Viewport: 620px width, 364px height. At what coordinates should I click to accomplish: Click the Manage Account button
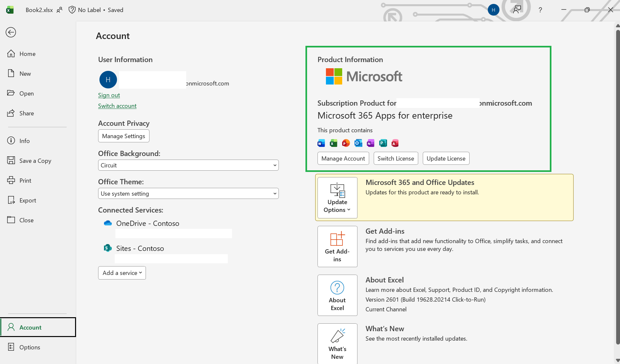(343, 159)
